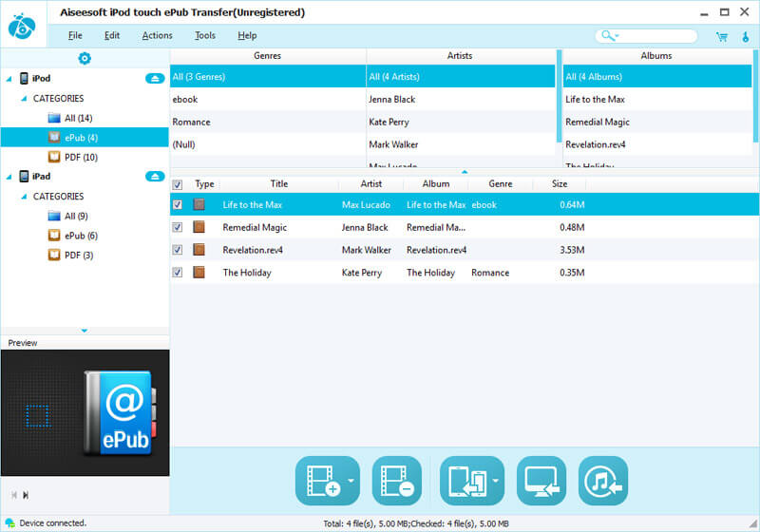
Task: Open the Tools menu
Action: (205, 35)
